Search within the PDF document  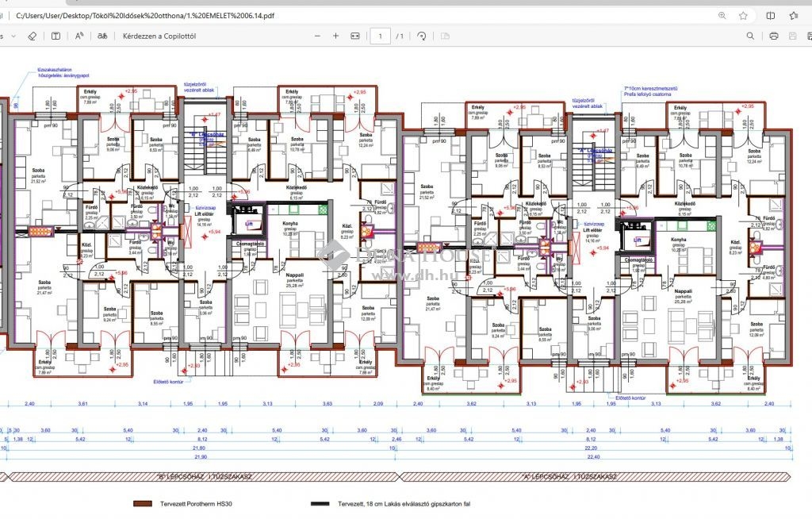point(750,37)
